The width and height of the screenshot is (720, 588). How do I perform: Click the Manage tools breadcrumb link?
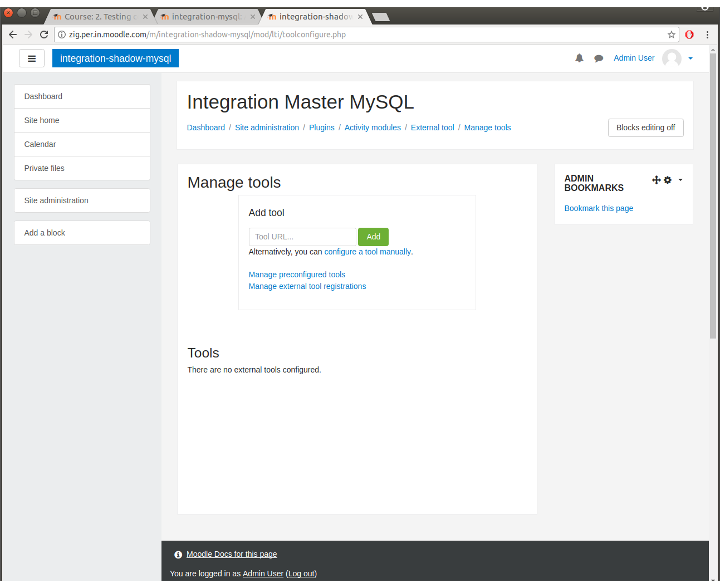pos(487,128)
